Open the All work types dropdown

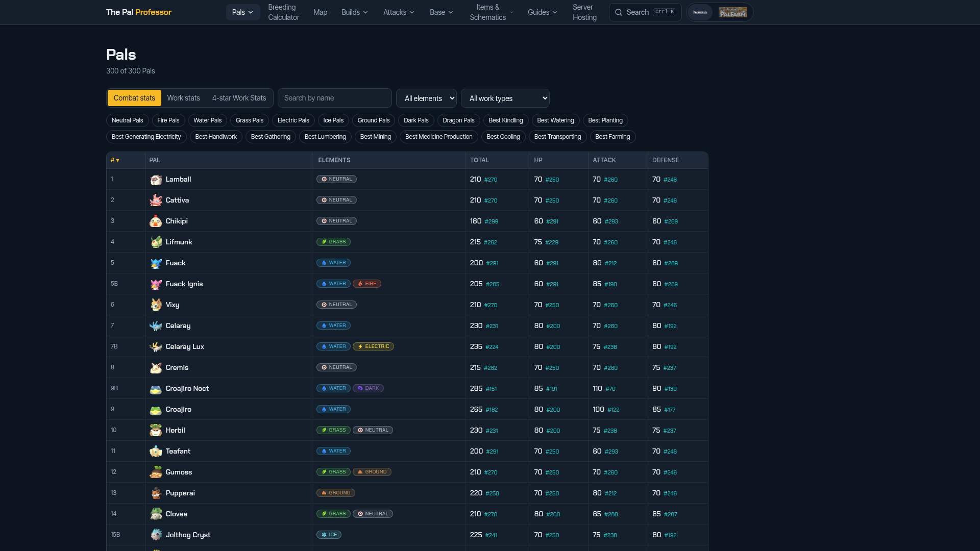point(505,98)
